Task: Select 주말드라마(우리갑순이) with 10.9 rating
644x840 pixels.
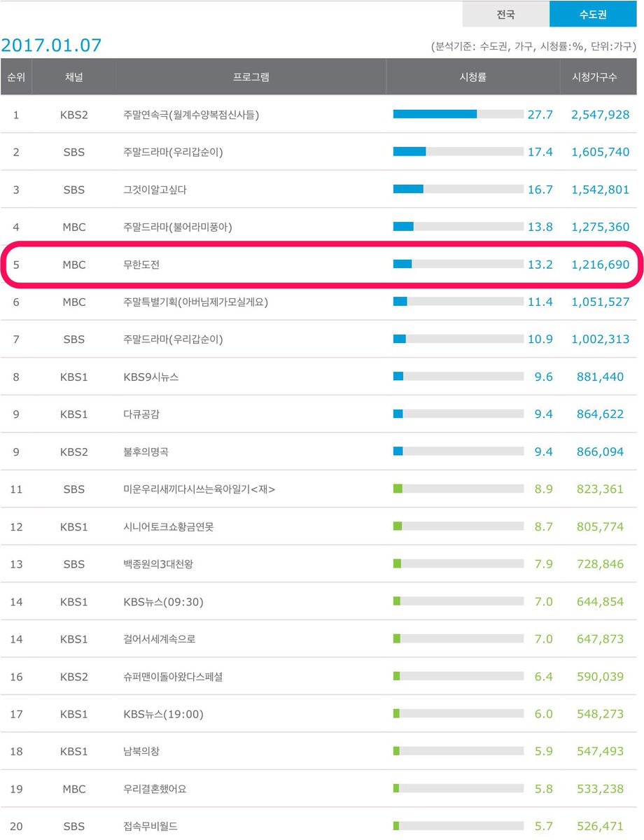Action: pyautogui.click(x=173, y=339)
